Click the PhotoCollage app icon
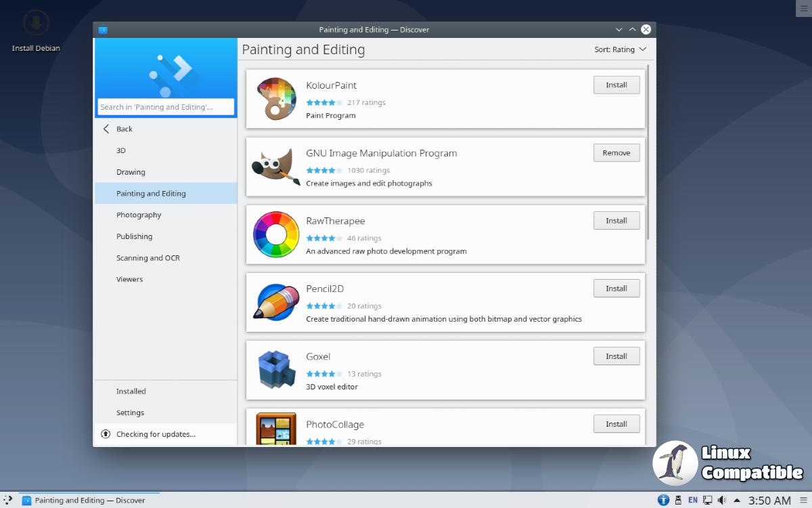812x508 pixels. [x=276, y=429]
